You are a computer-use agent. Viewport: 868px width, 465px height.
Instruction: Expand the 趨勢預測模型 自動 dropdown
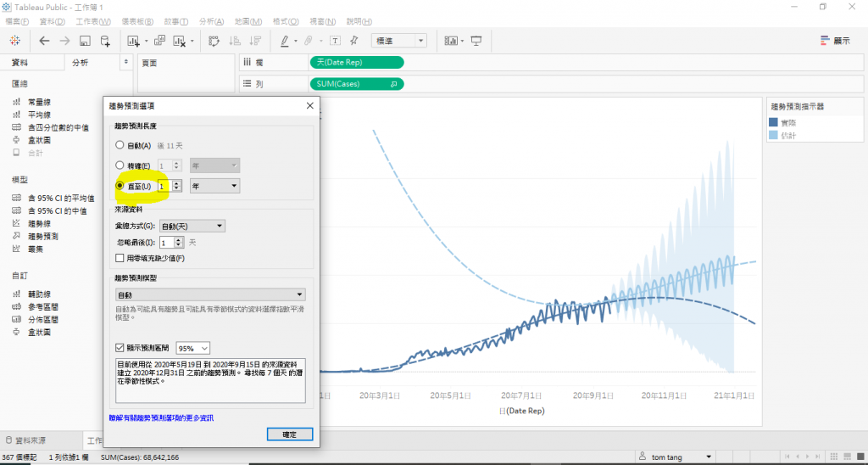210,294
